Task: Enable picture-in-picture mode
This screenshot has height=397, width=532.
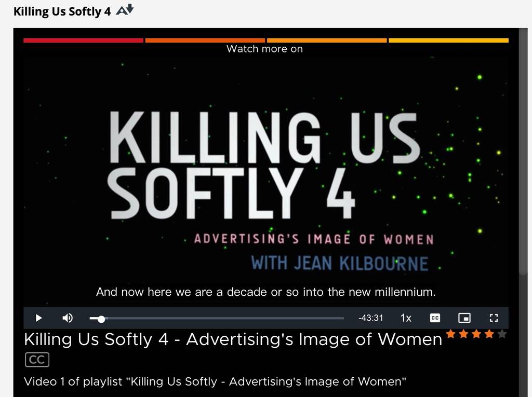Action: 464,318
